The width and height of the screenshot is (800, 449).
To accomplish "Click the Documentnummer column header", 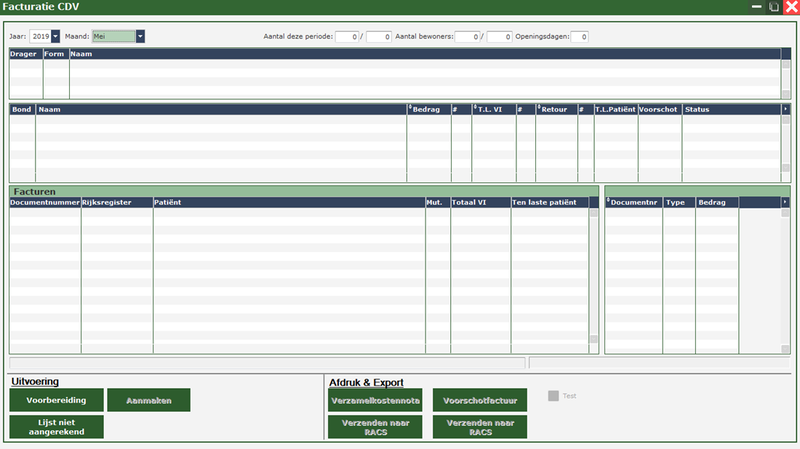I will 45,202.
